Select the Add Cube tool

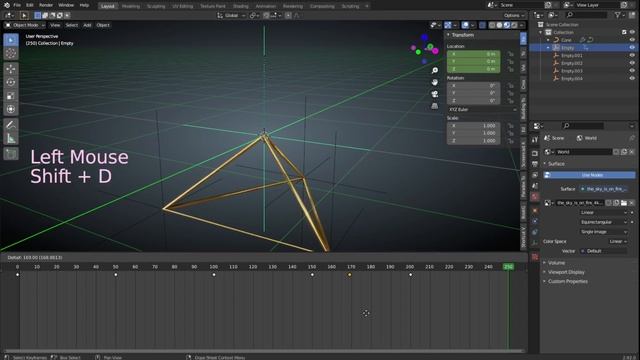coord(11,154)
